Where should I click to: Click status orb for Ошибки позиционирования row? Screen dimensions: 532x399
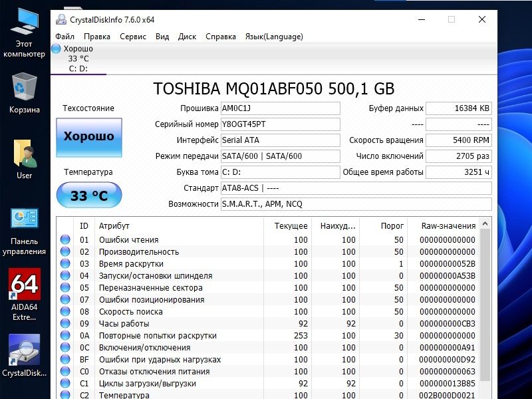pos(65,299)
